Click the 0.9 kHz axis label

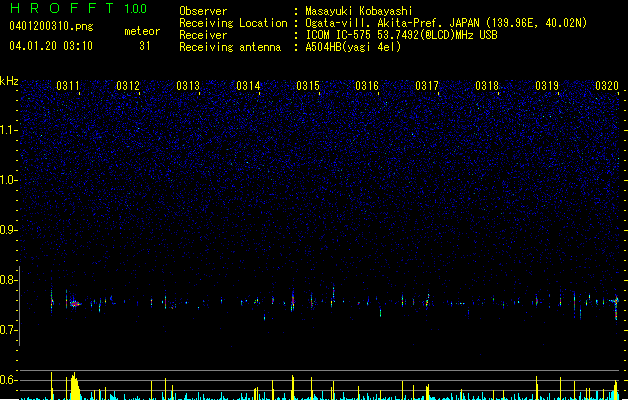point(8,230)
